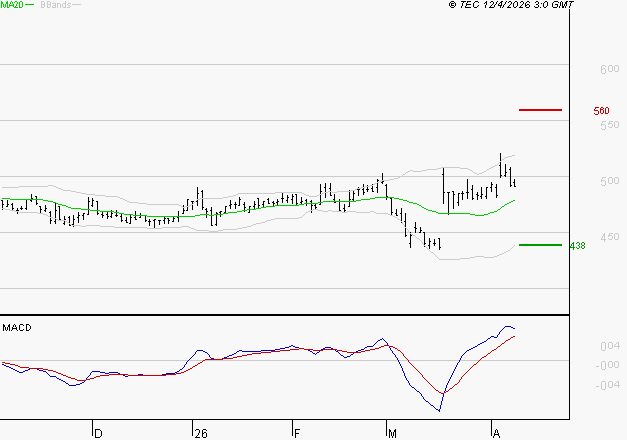
Task: Click the M month marker on time axis
Action: [393, 433]
